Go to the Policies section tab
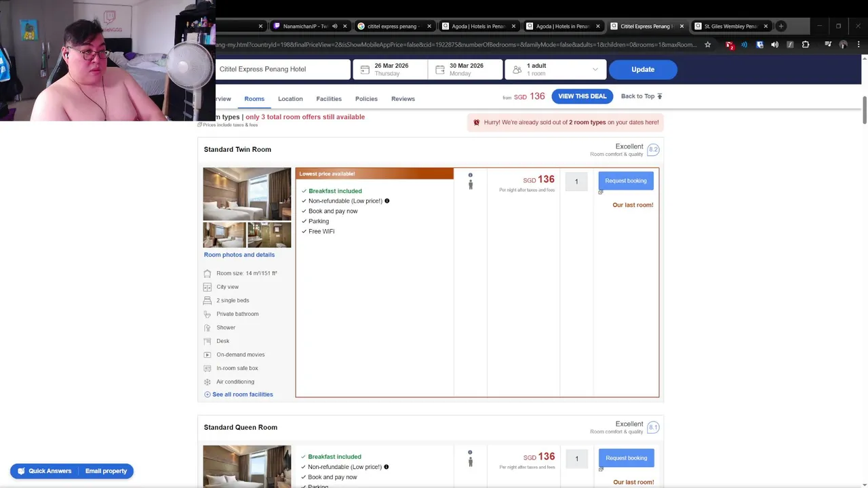Screen dimensions: 868x488 coord(366,99)
